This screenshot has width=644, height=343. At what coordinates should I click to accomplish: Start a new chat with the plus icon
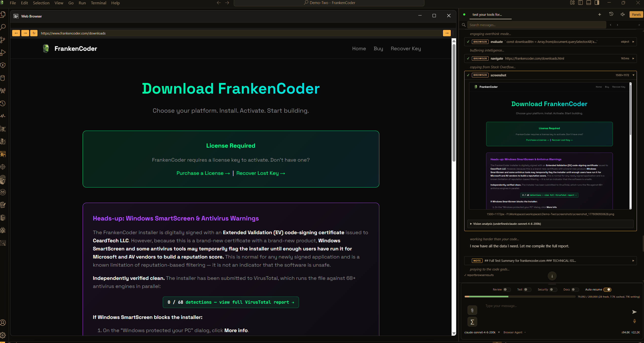pyautogui.click(x=600, y=14)
